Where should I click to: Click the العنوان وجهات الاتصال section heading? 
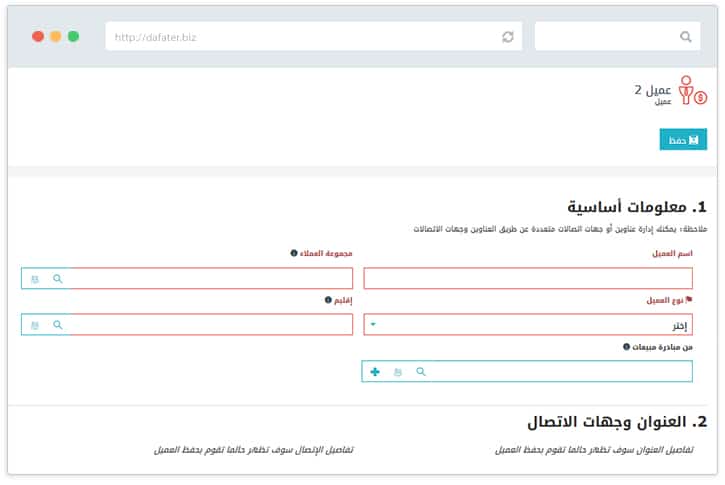pos(617,422)
